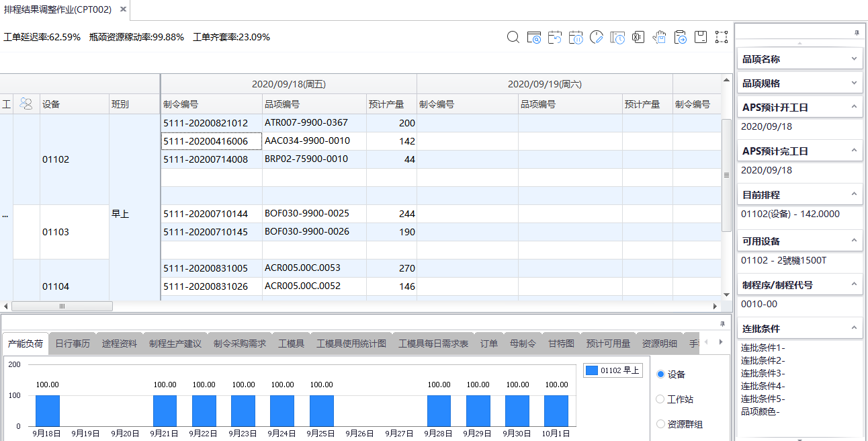Image resolution: width=868 pixels, height=441 pixels.
Task: Click the calendar pause toolbar icon
Action: 576,38
